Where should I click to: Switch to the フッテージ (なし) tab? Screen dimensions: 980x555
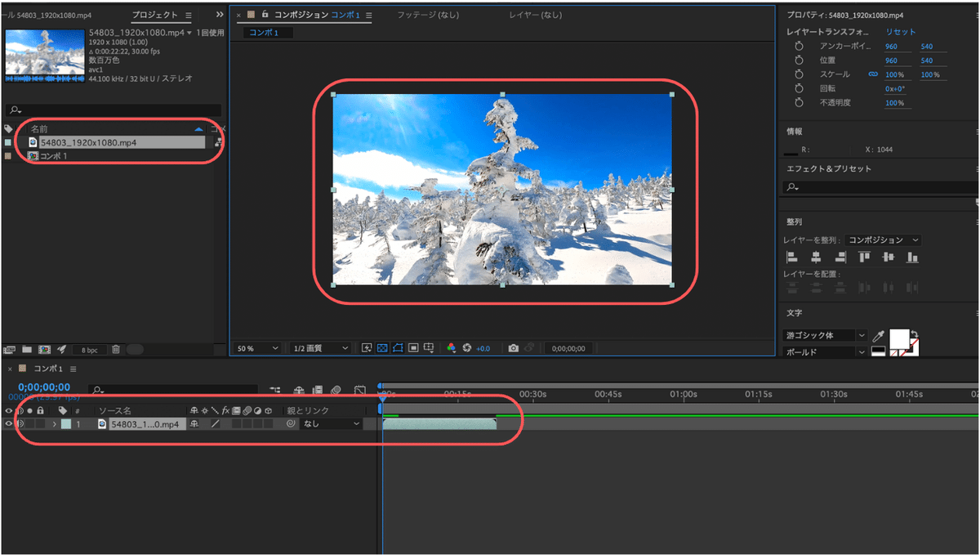coord(426,16)
